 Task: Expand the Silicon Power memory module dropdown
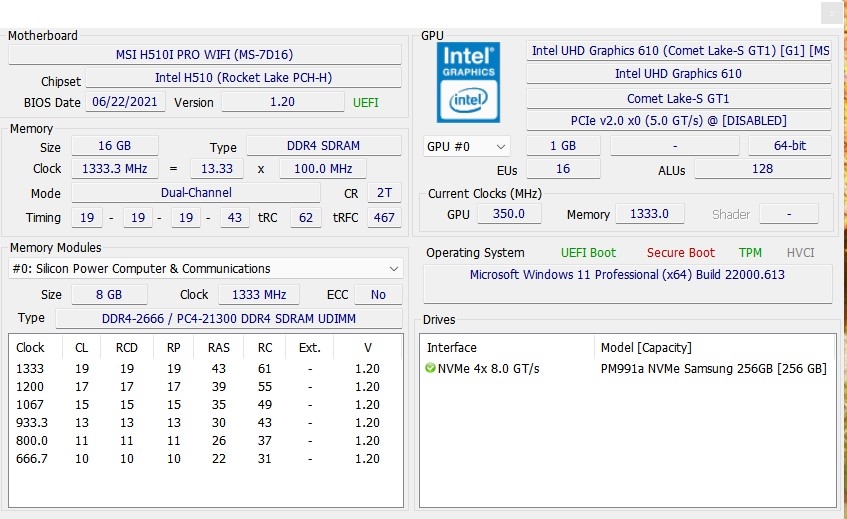point(206,268)
